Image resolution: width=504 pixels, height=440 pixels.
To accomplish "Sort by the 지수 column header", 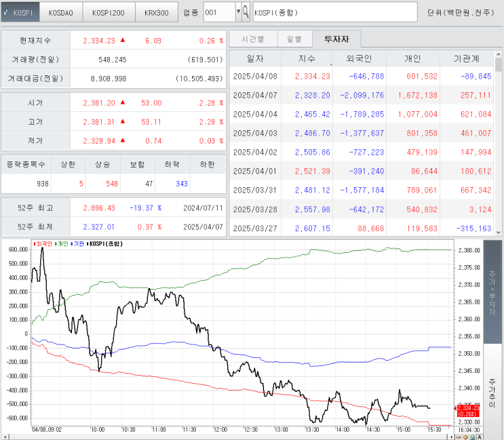I will (307, 58).
